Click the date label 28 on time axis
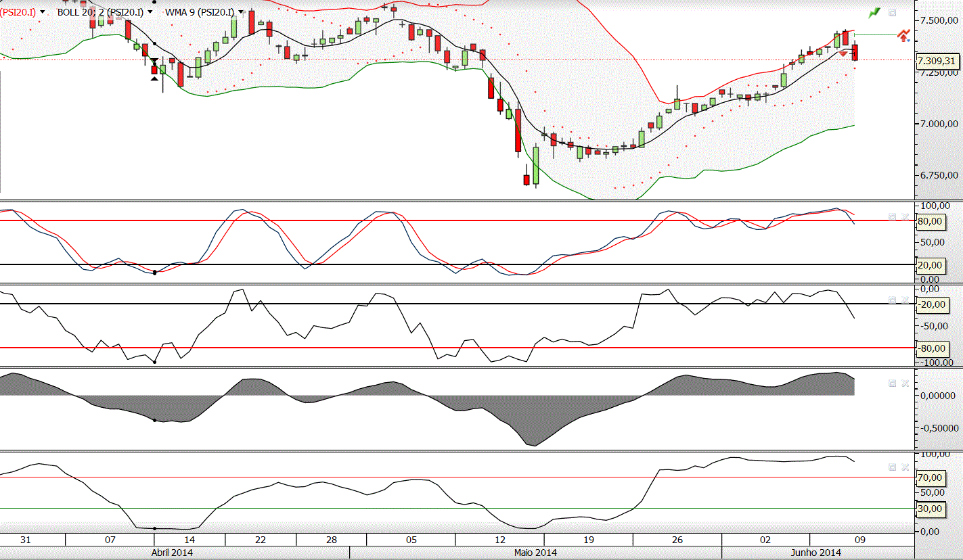This screenshot has height=560, width=963. point(331,540)
